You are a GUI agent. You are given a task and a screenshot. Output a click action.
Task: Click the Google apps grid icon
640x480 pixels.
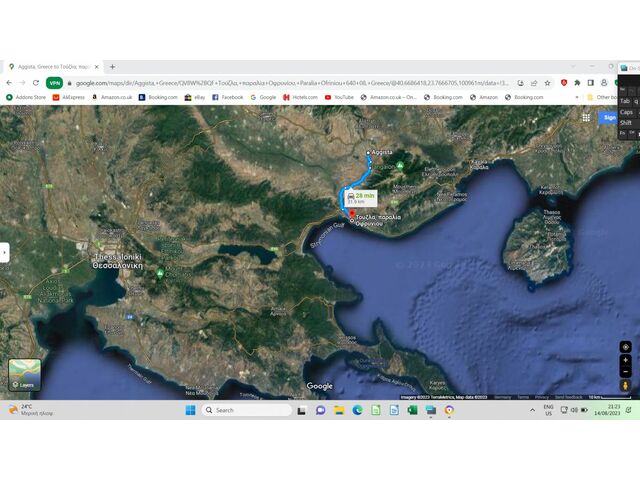click(586, 117)
